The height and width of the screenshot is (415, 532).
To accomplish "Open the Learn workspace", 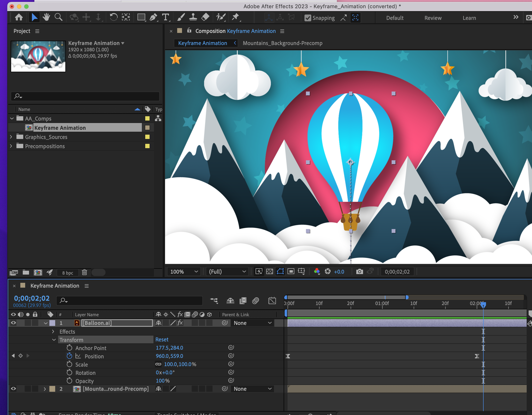I will click(x=469, y=17).
